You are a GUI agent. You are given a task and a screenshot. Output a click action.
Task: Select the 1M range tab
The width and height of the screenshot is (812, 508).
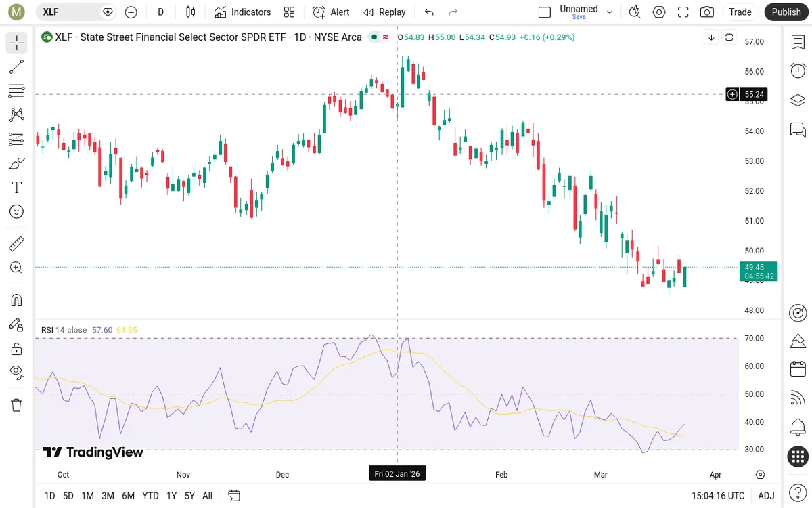[87, 496]
